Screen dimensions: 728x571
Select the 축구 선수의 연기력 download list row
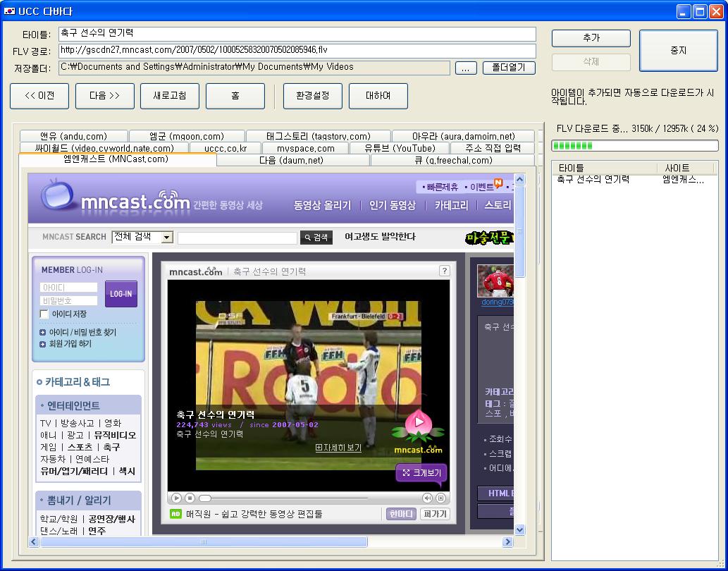click(x=634, y=180)
